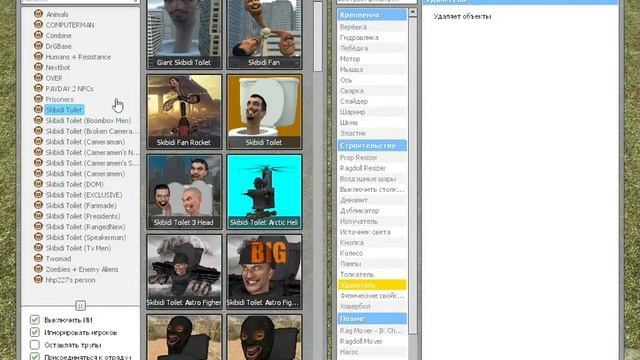The width and height of the screenshot is (640, 360).
Task: Open Skibidi Toilet (Cameramen's S... category
Action: click(92, 163)
